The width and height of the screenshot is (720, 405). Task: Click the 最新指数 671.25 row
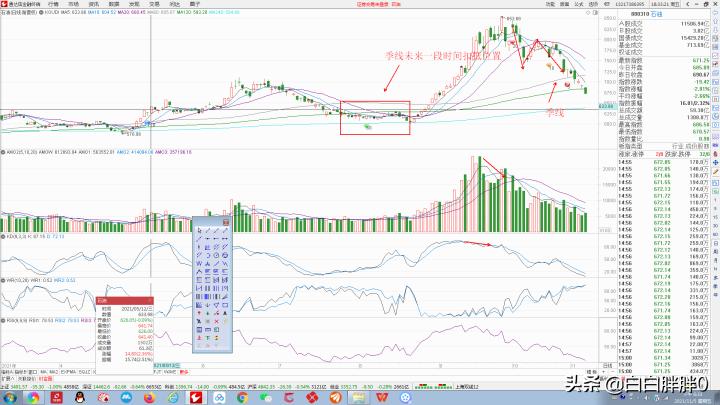point(664,61)
